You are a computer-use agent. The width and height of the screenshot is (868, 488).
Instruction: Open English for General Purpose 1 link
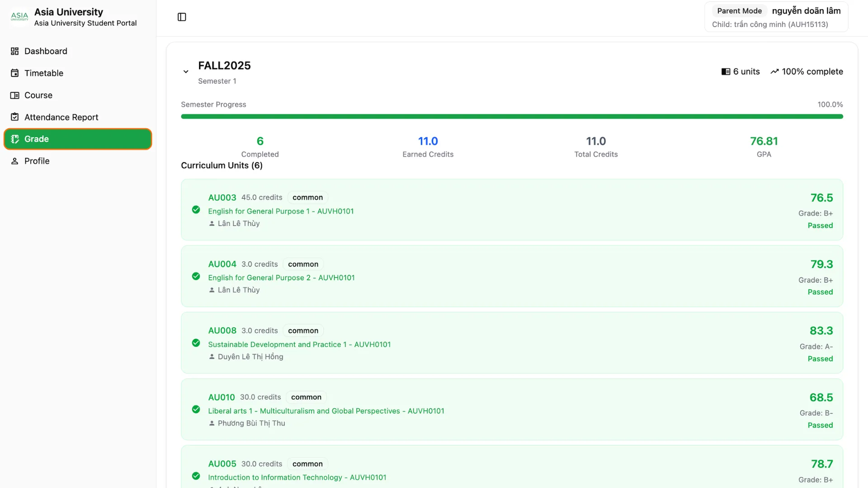(x=281, y=211)
